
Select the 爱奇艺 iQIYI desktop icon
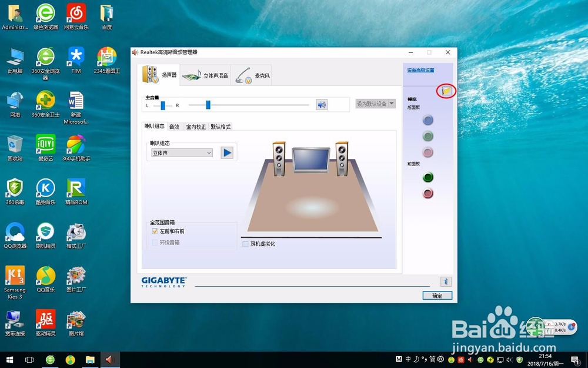(x=46, y=148)
